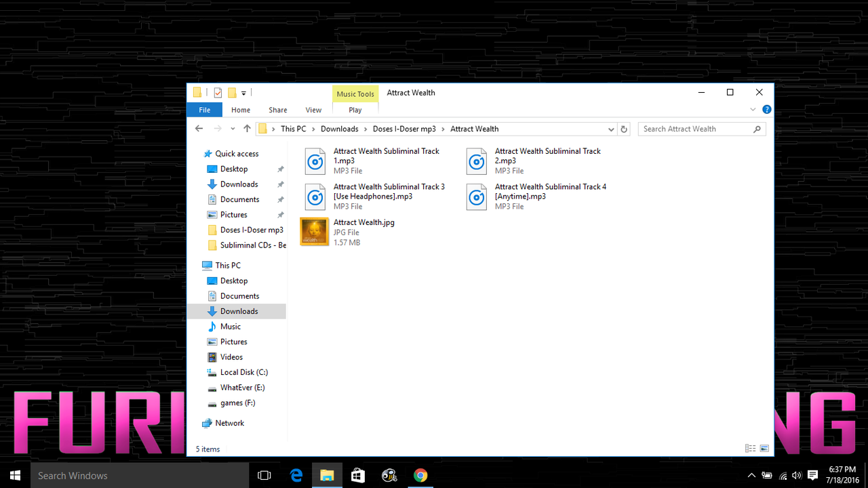Click the New folder quick access toolbar icon
Screen dimensions: 868x488
[232, 93]
